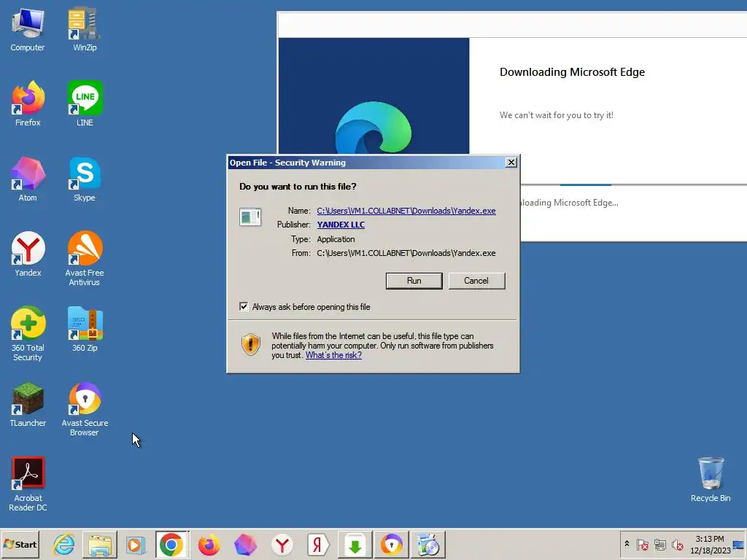Open the Action Center flag tray icon
This screenshot has height=560, width=747.
tap(642, 544)
